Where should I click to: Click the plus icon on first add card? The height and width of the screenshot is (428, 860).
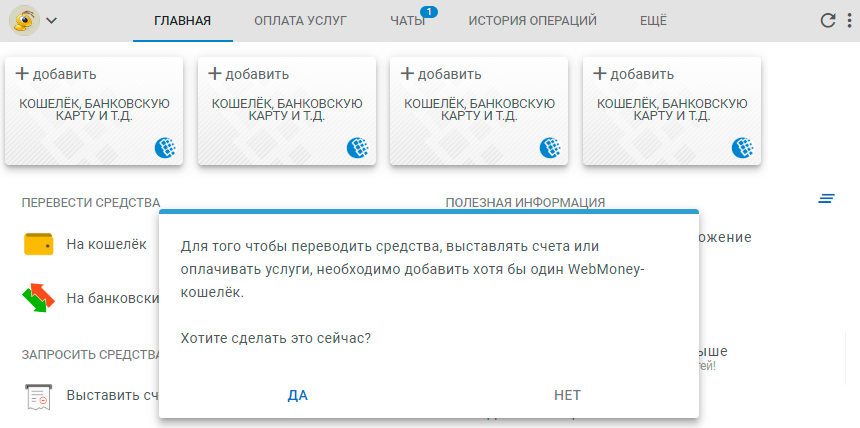(x=21, y=73)
